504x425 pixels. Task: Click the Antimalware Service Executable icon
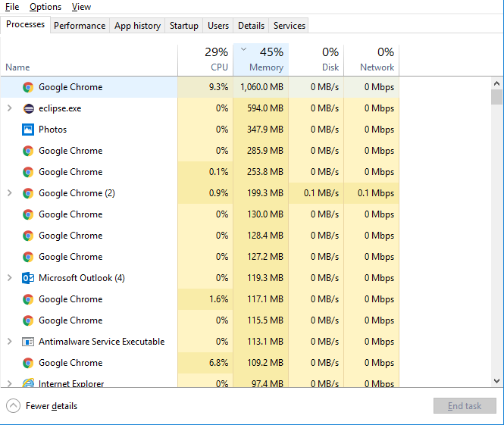pos(28,342)
